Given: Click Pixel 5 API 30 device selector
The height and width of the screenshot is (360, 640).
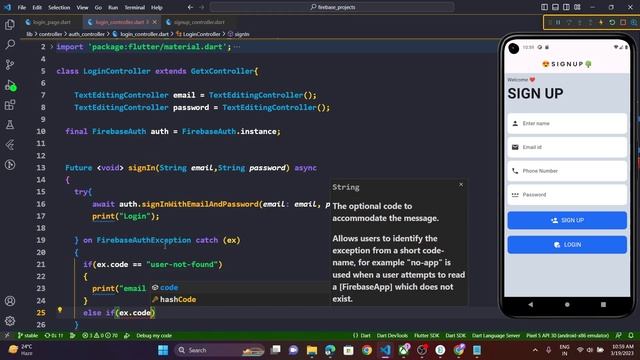Looking at the screenshot, I should 567,336.
